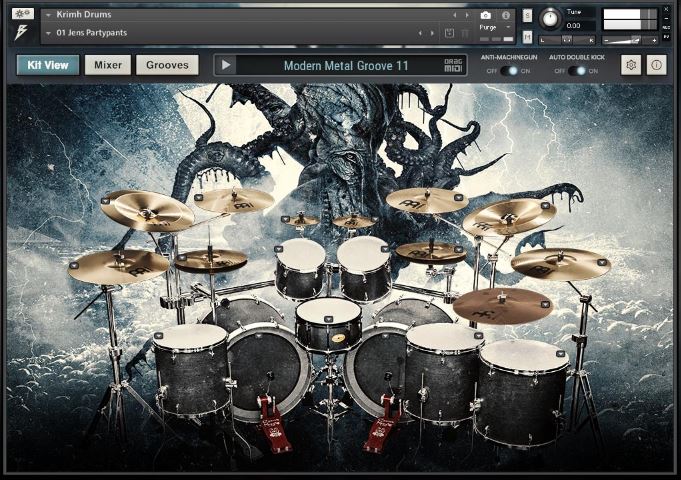Delete snapshot with trash icon

[x=465, y=33]
